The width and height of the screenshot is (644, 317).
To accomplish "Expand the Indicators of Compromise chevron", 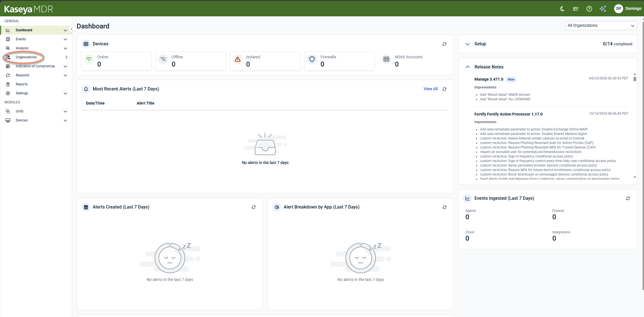I will point(65,66).
